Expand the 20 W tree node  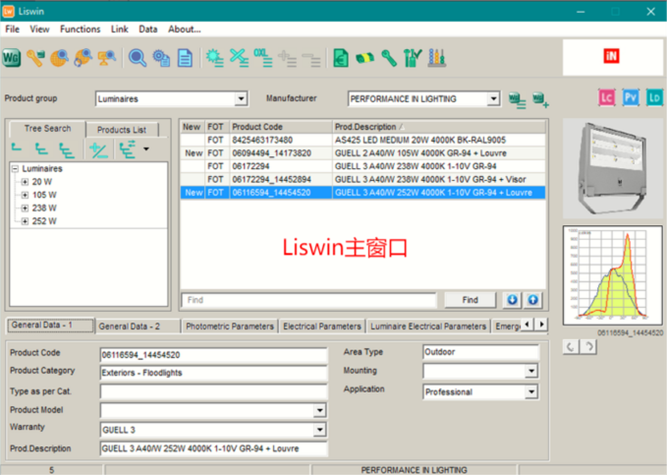[25, 182]
